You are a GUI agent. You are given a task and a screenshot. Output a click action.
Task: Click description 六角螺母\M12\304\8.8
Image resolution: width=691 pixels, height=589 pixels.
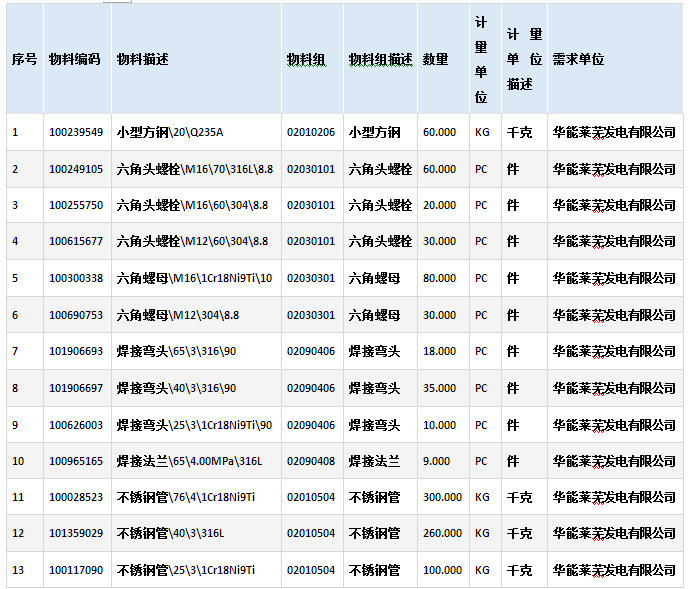point(178,315)
